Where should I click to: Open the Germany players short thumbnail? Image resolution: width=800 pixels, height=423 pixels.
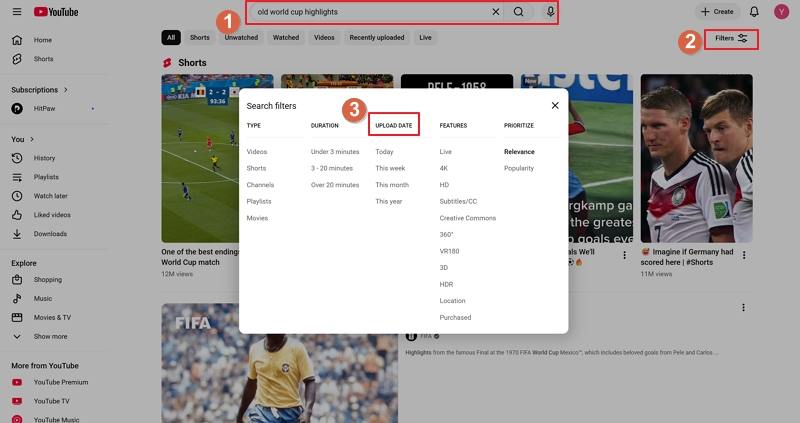696,158
